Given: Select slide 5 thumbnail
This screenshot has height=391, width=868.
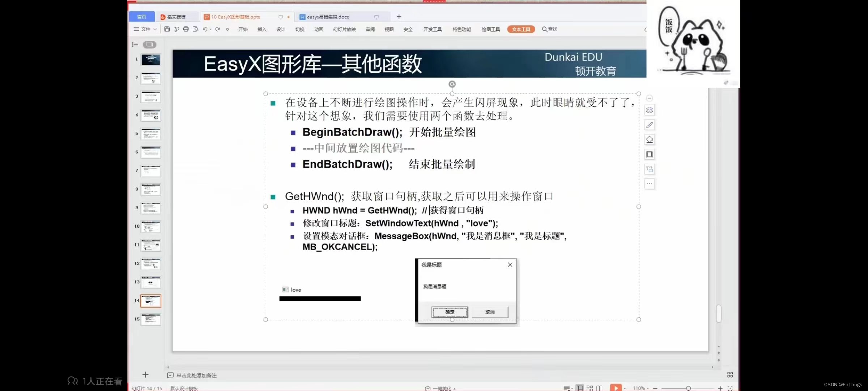Looking at the screenshot, I should [150, 134].
